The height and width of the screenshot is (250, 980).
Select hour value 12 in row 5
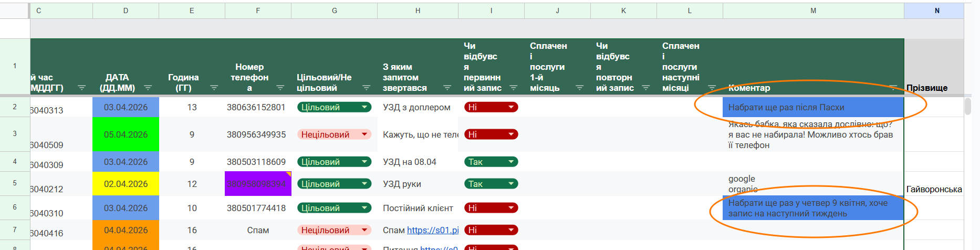click(192, 184)
